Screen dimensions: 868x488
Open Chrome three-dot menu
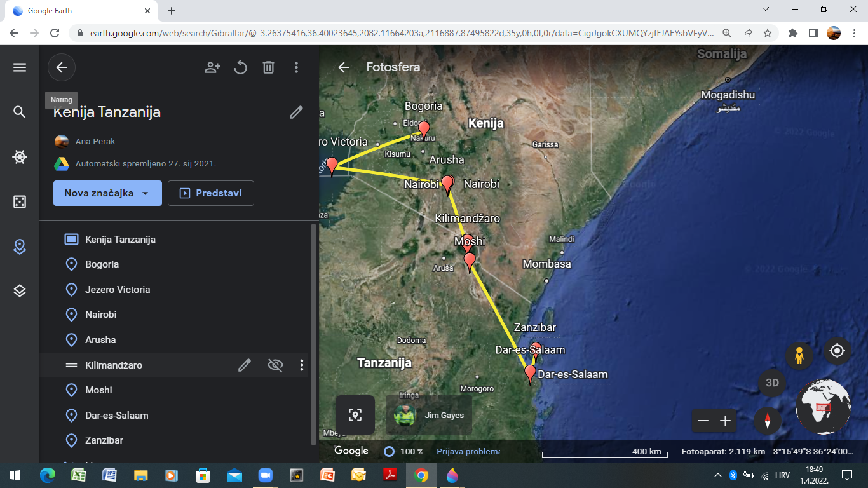[855, 33]
